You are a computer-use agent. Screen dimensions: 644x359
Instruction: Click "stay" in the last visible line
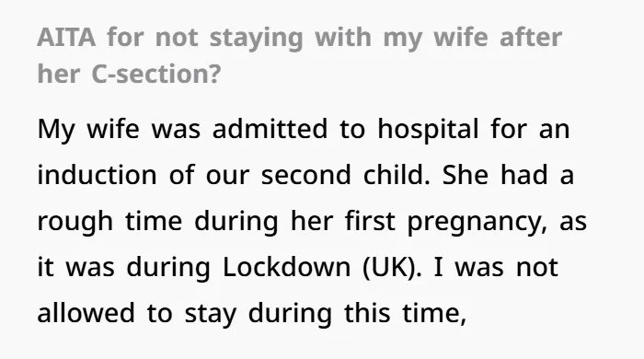pos(211,315)
